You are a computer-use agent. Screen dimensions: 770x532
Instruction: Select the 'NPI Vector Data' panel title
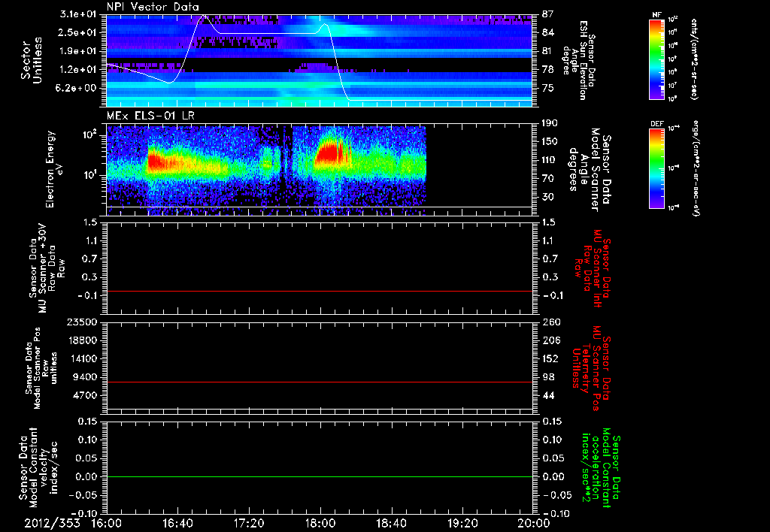coord(153,7)
